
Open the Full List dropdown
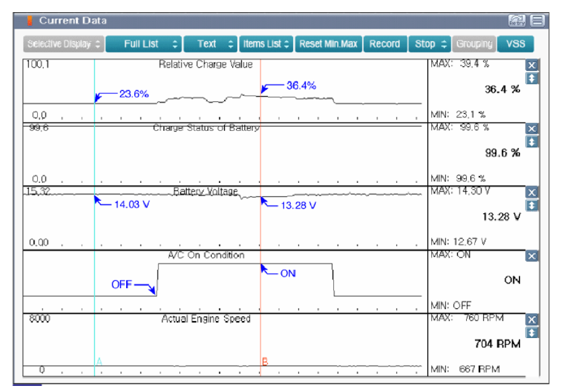[x=144, y=44]
